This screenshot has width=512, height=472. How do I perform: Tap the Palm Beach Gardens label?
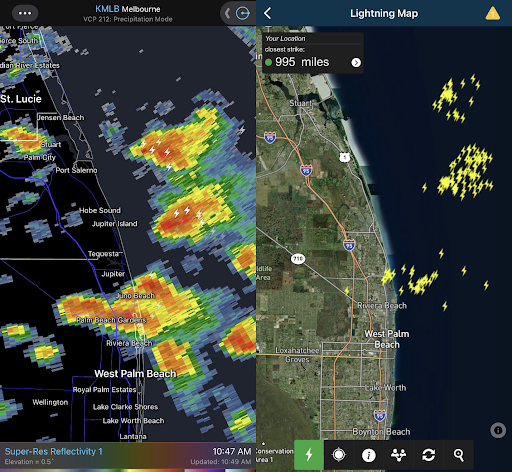coord(111,320)
